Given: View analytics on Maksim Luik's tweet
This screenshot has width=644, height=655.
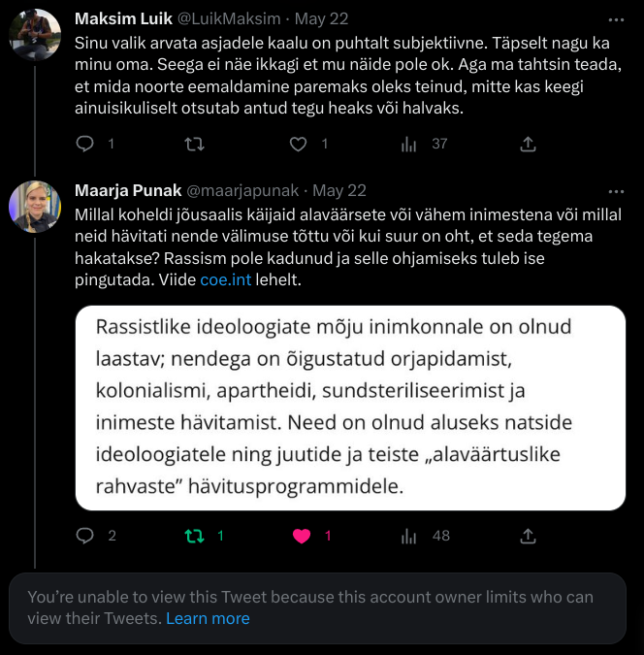Looking at the screenshot, I should click(x=409, y=144).
